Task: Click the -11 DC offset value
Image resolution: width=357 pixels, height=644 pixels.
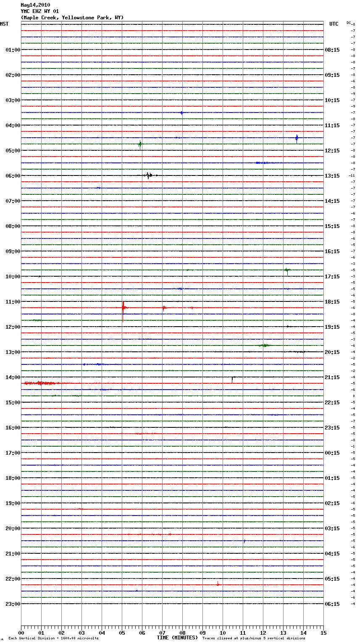Action: (x=352, y=175)
